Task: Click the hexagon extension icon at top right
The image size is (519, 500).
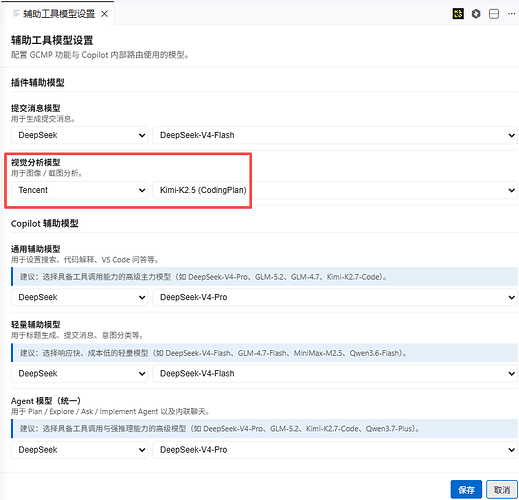Action: 476,14
